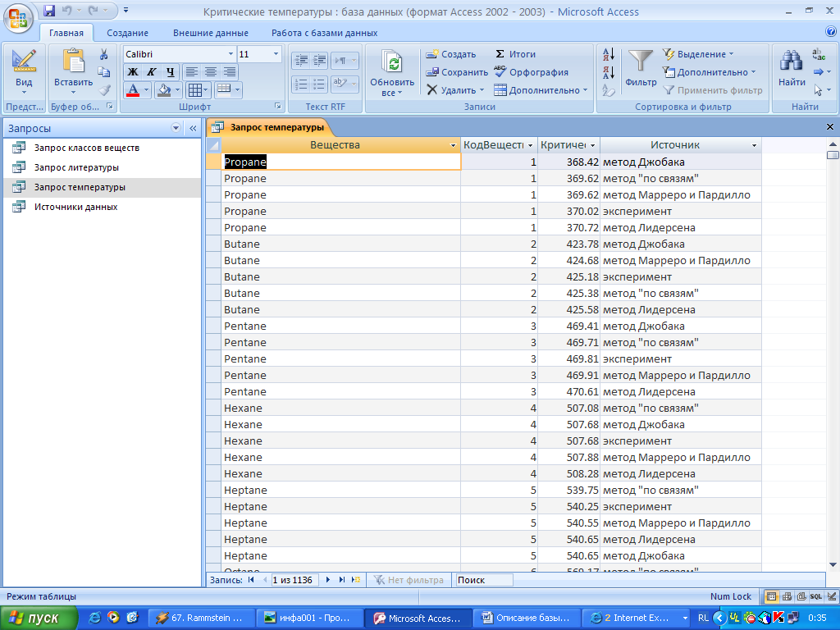Click the Найти binoculars icon
Image resolution: width=840 pixels, height=630 pixels.
(792, 69)
